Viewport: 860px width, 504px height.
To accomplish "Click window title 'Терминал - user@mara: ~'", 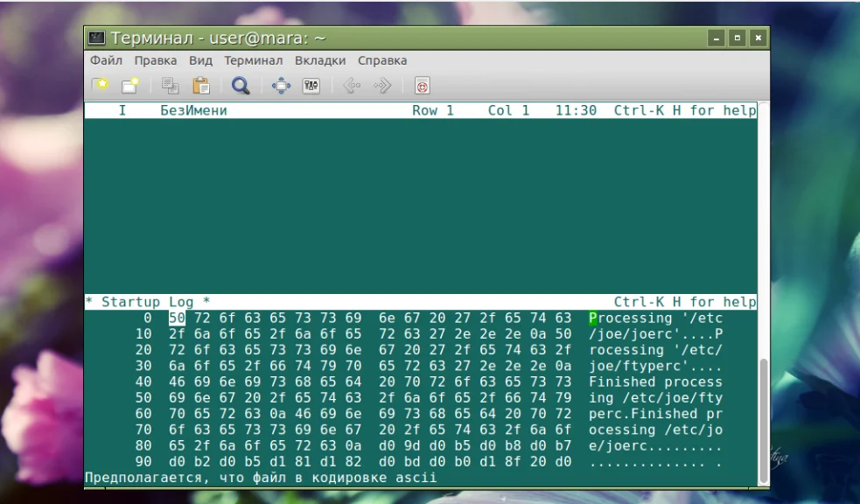I will coord(219,38).
